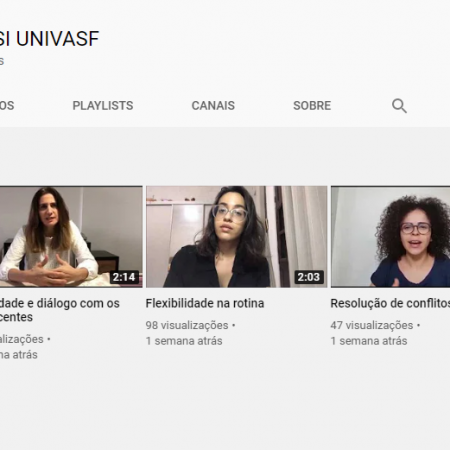450x450 pixels.
Task: Select the partially visible tab left of PLAYLISTS
Action: point(7,106)
